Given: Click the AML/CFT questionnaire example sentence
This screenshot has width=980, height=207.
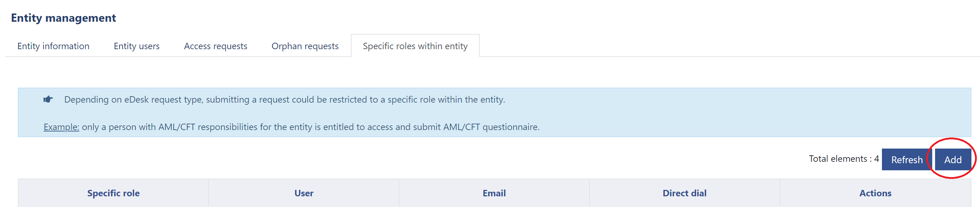Looking at the screenshot, I should point(310,127).
